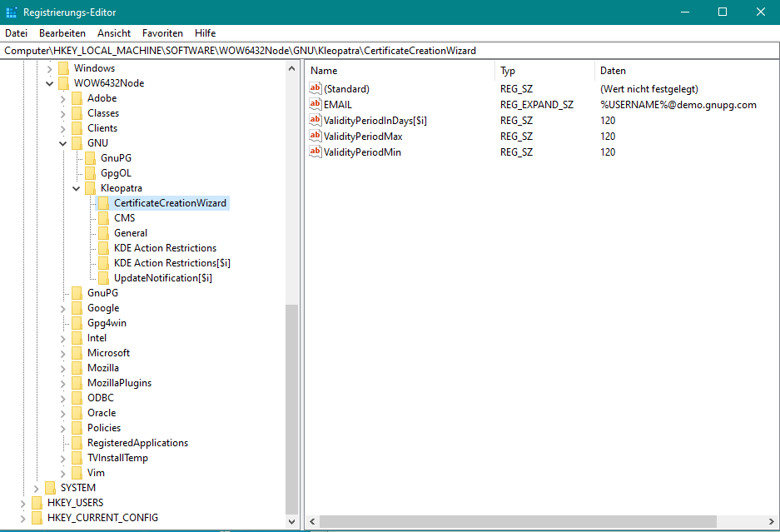780x532 pixels.
Task: Select the UpdateNotification[$i] key
Action: [162, 278]
